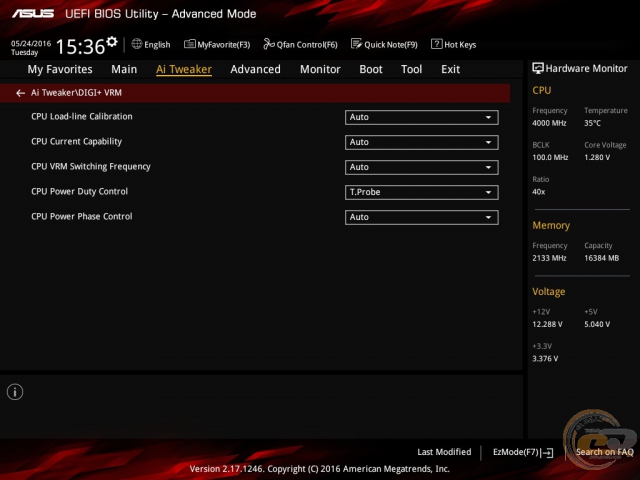Select CPU VRM Switching Frequency label

click(91, 167)
